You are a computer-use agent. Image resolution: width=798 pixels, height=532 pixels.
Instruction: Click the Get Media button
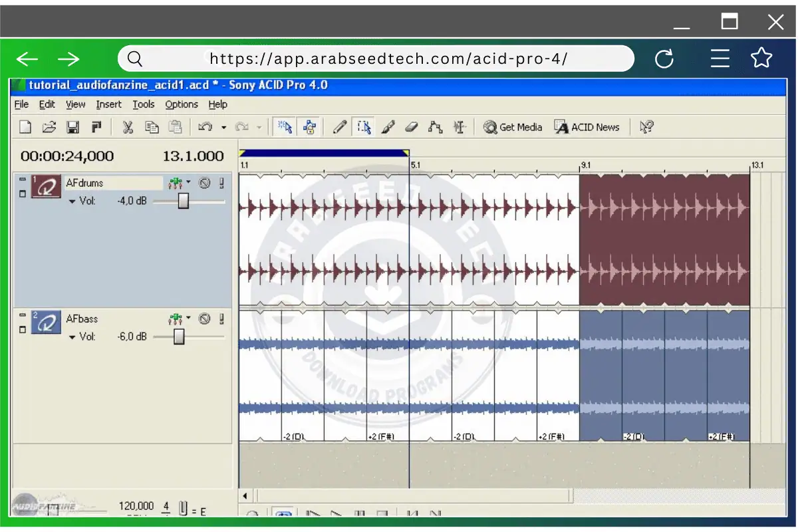click(513, 127)
